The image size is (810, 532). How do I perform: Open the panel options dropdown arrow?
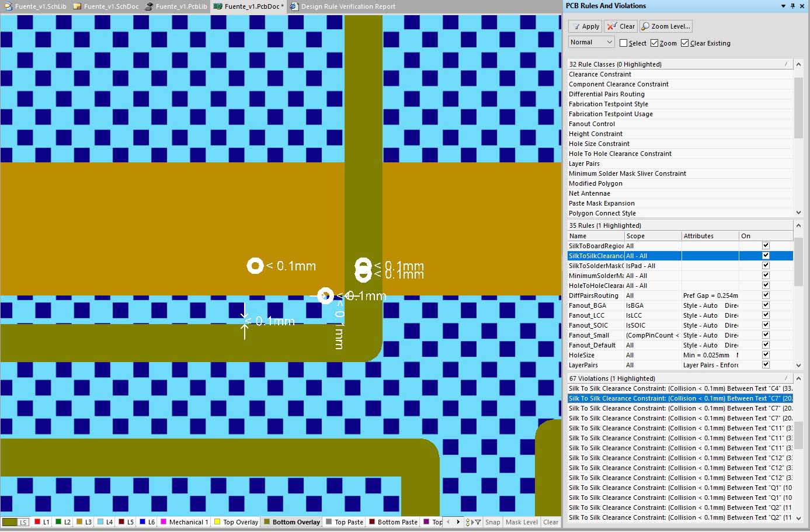[783, 6]
